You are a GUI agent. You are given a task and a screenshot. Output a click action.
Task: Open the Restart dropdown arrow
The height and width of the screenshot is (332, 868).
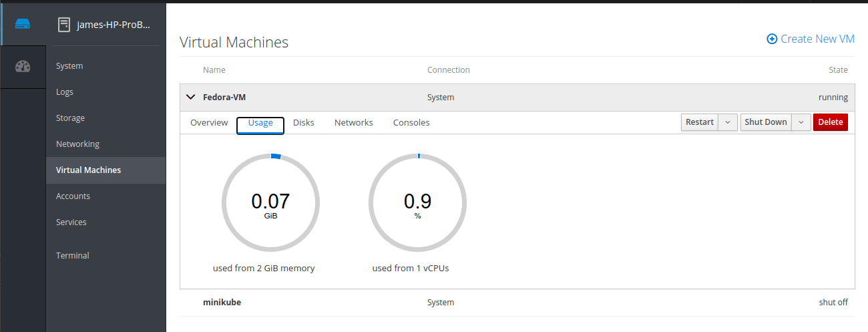click(728, 122)
